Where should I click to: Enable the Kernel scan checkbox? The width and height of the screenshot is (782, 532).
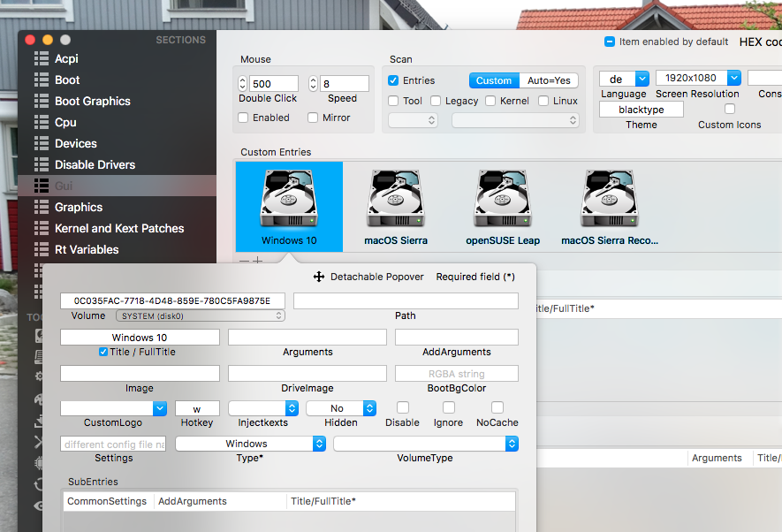tap(490, 101)
